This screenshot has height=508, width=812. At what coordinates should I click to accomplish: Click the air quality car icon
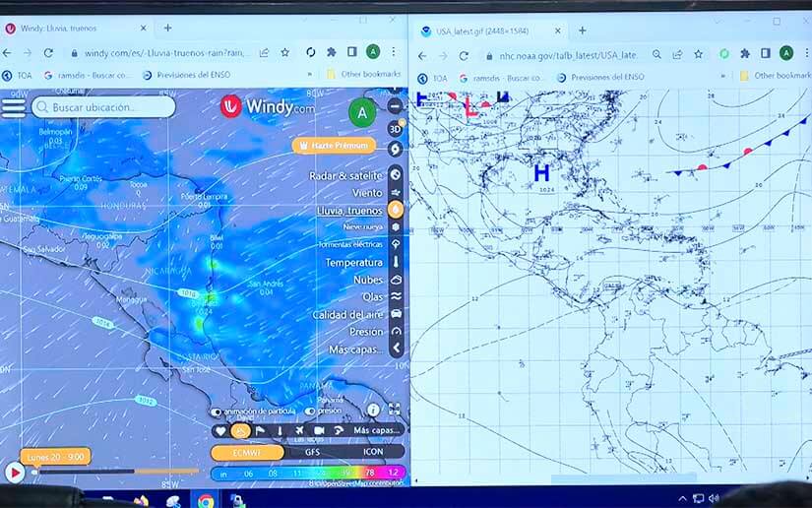click(x=396, y=314)
